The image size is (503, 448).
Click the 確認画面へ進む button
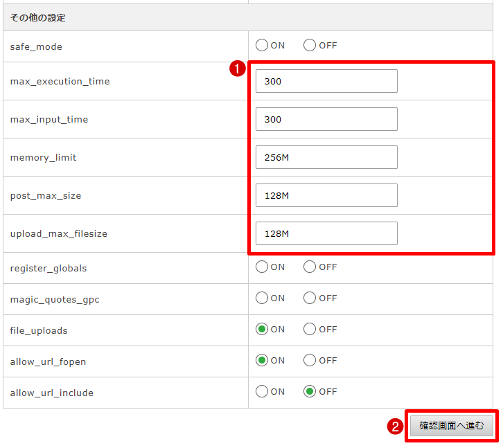(451, 426)
